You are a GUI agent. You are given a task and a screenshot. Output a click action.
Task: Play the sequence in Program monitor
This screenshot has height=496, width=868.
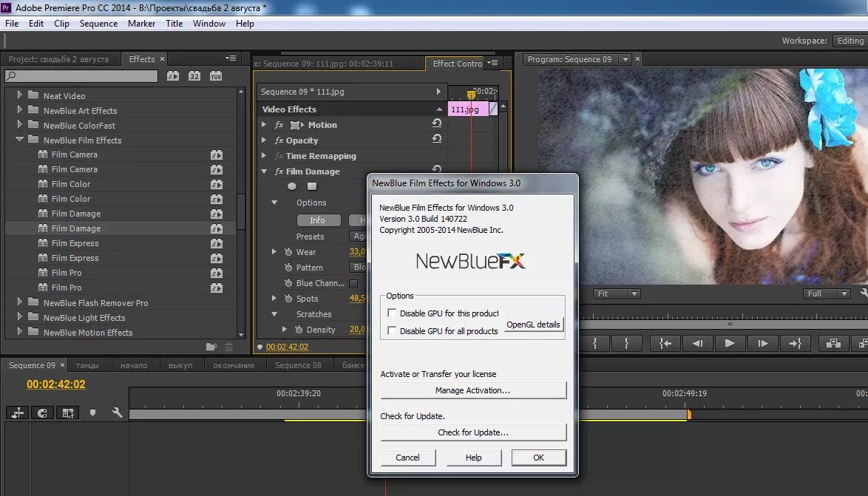730,343
